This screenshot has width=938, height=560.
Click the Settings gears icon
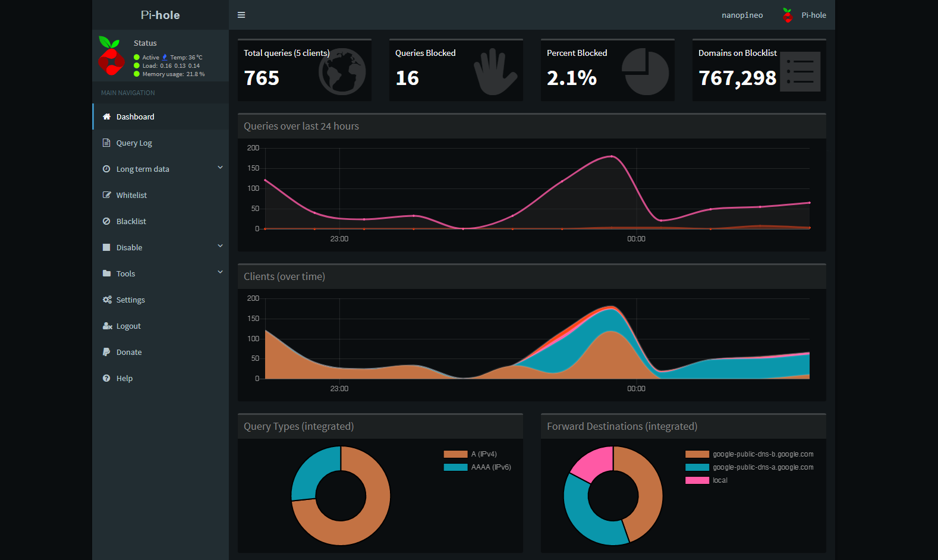coord(108,300)
